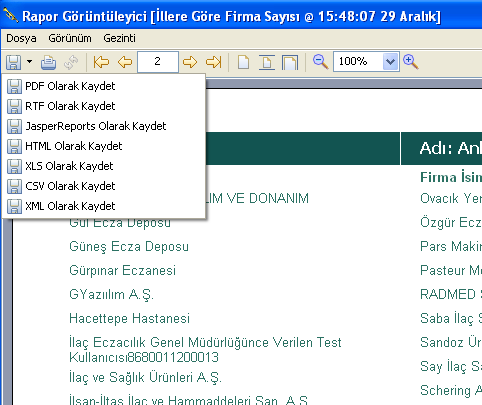The width and height of the screenshot is (482, 405).
Task: Click the zoom in magnifier
Action: (x=411, y=62)
